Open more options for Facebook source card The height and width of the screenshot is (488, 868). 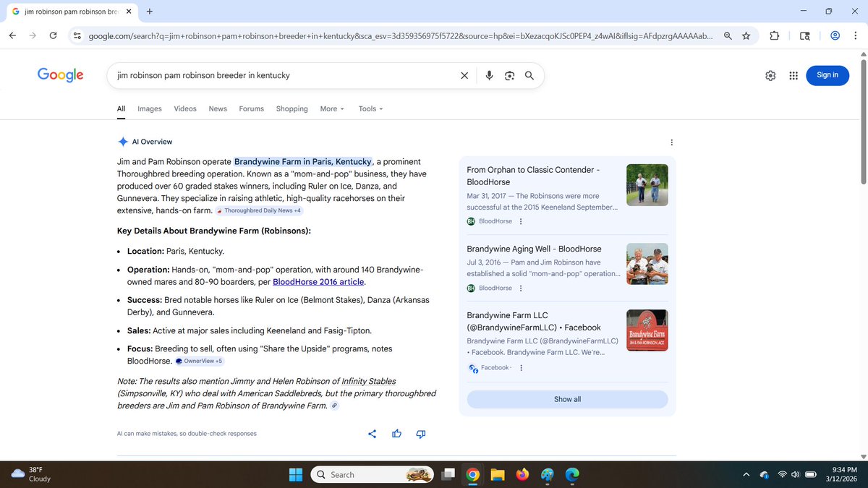tap(521, 368)
